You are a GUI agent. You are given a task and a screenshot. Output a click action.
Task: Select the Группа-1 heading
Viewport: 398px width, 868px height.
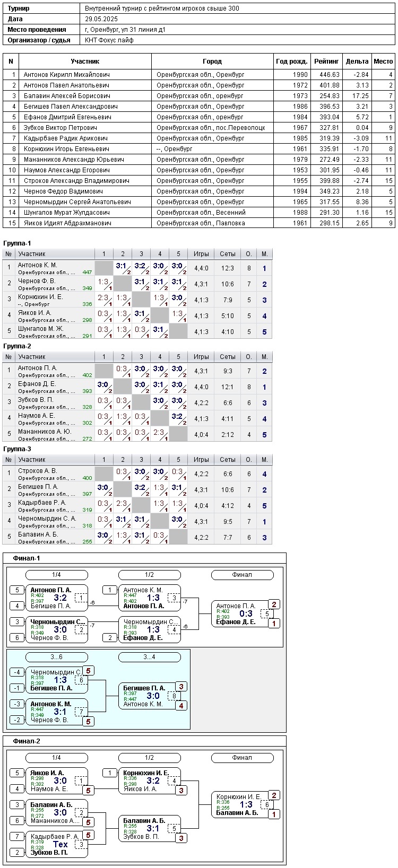coord(17,243)
